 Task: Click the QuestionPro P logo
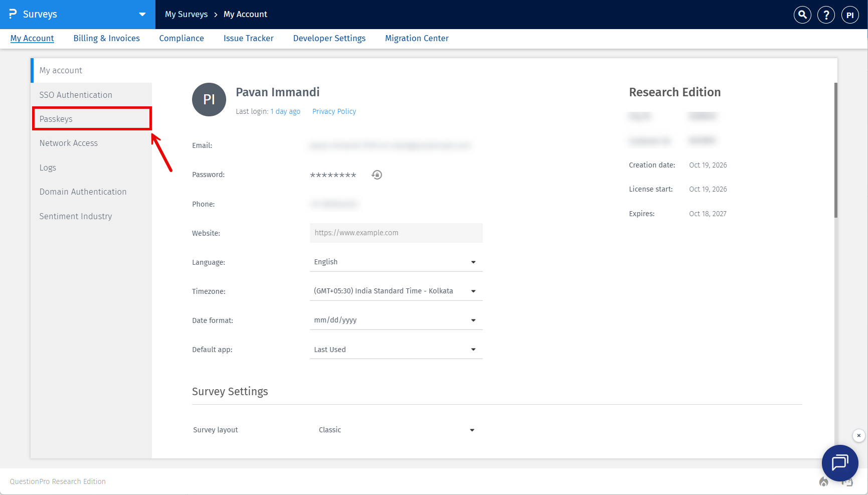click(x=13, y=14)
